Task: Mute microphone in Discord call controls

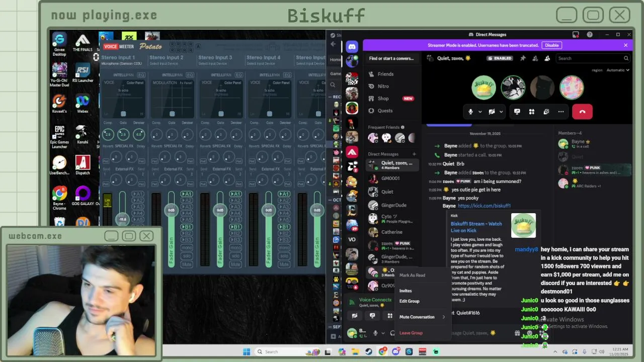Action: pos(471,112)
